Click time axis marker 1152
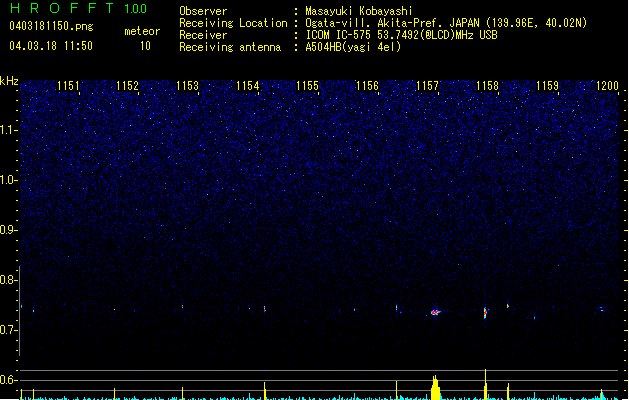Screen dimensions: 629x400 127,86
